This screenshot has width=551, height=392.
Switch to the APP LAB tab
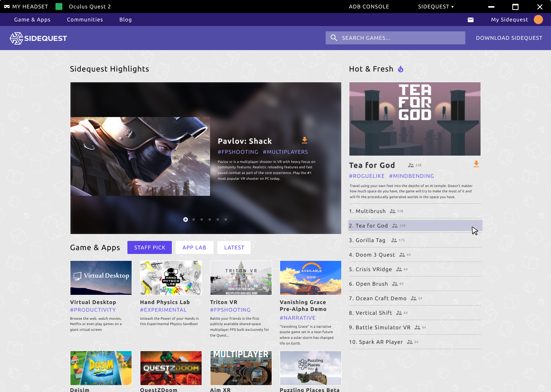(194, 247)
